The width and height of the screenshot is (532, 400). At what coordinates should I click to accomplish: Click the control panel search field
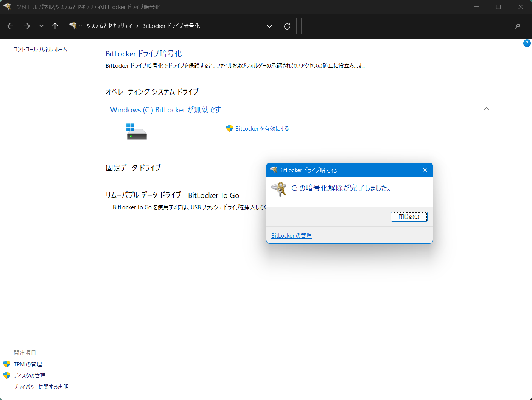point(414,26)
